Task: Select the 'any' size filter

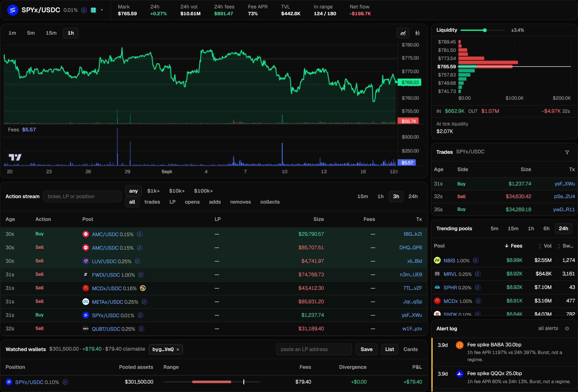Action: (x=133, y=191)
